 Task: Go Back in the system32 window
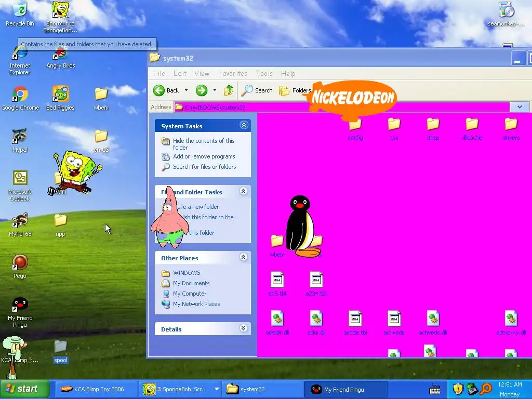[166, 90]
